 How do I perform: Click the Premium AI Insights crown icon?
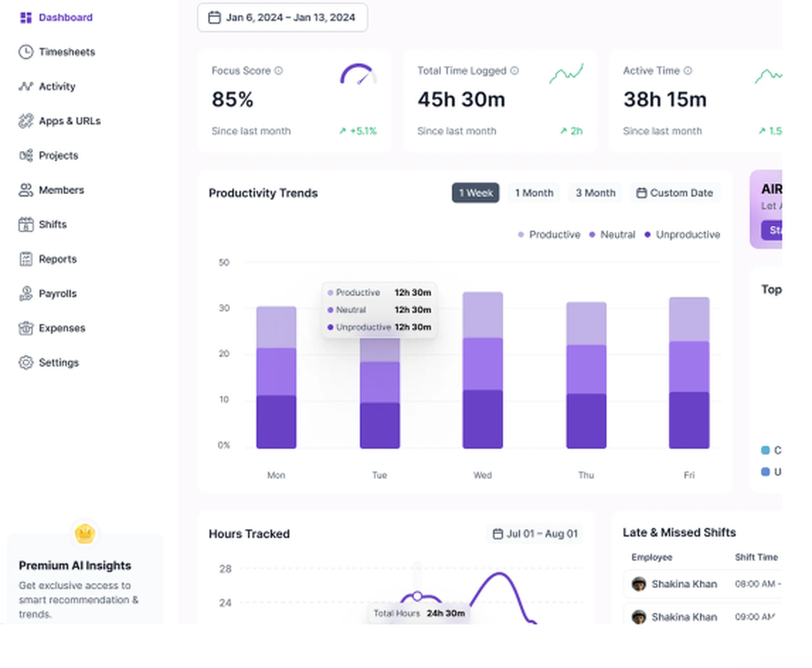(x=84, y=532)
